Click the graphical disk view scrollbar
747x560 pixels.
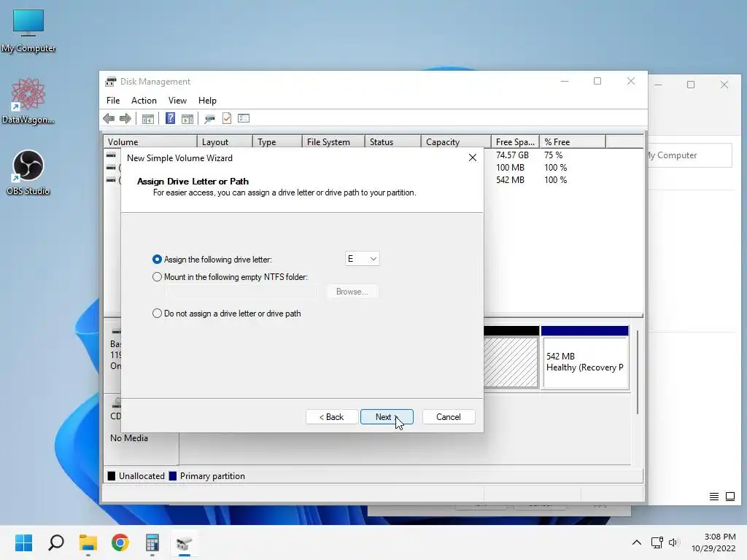(x=637, y=371)
